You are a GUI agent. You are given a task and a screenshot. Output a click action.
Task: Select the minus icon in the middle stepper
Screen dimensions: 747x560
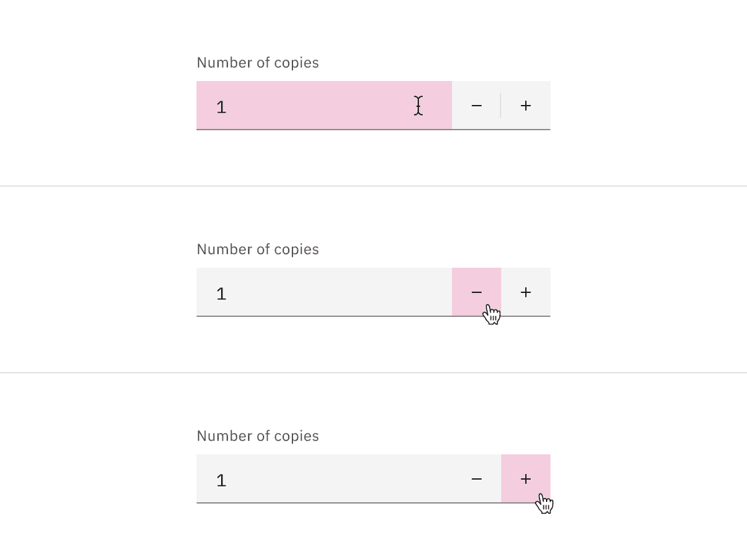click(477, 292)
